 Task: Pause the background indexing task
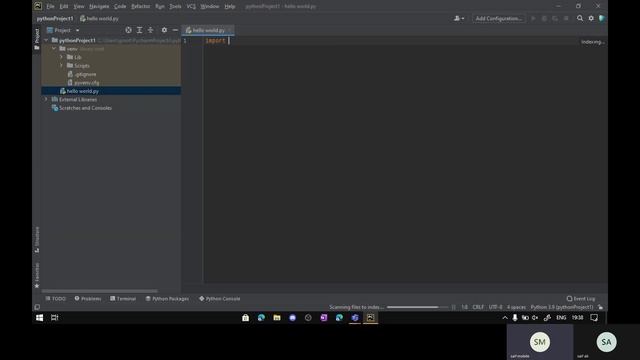(x=453, y=307)
